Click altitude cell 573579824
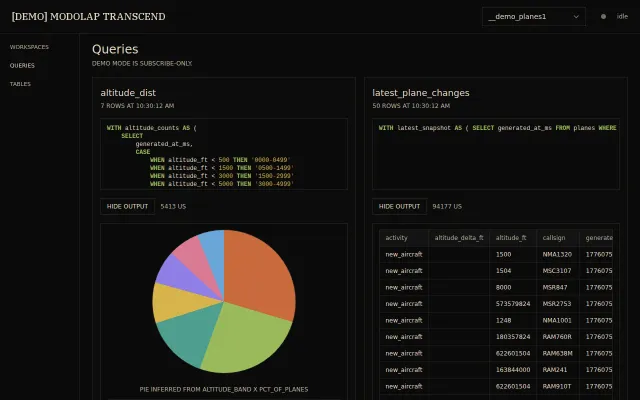Image resolution: width=640 pixels, height=400 pixels. [x=513, y=304]
